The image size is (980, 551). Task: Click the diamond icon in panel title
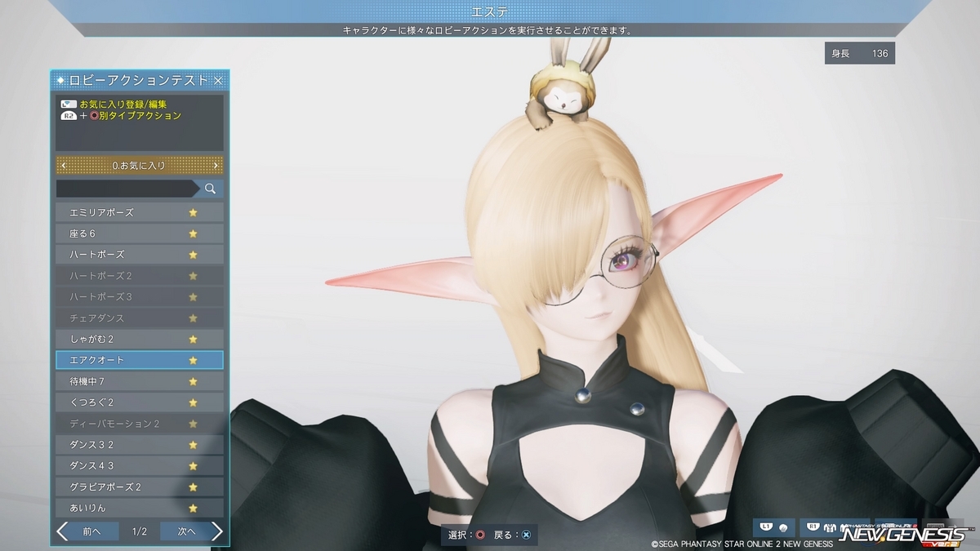pyautogui.click(x=61, y=81)
